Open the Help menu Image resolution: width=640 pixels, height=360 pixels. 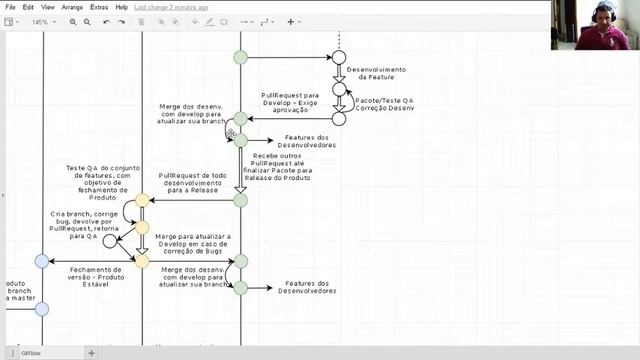[x=122, y=7]
